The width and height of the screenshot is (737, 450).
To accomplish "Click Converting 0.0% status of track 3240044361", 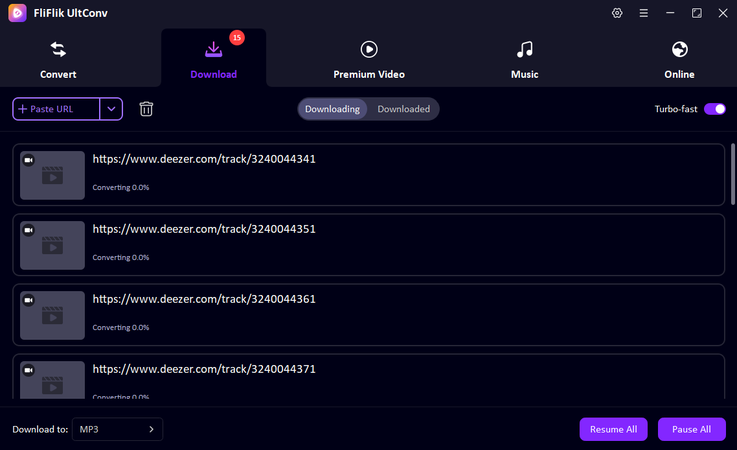I will coord(121,328).
